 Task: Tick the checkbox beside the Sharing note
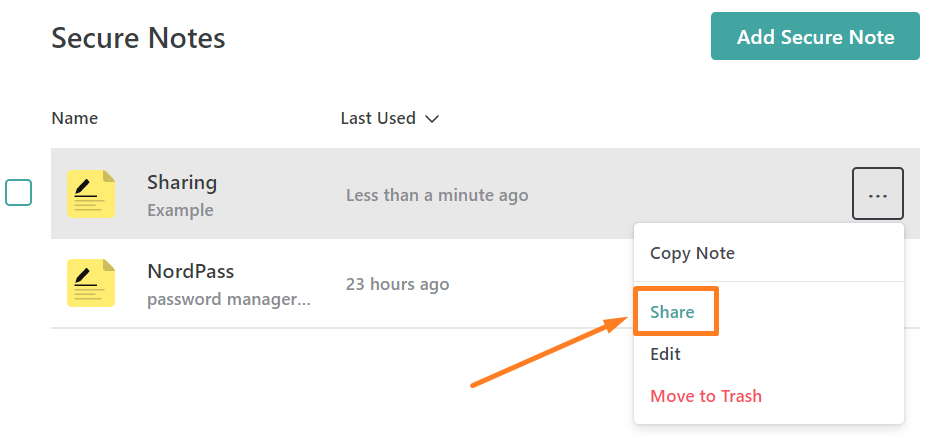point(18,193)
